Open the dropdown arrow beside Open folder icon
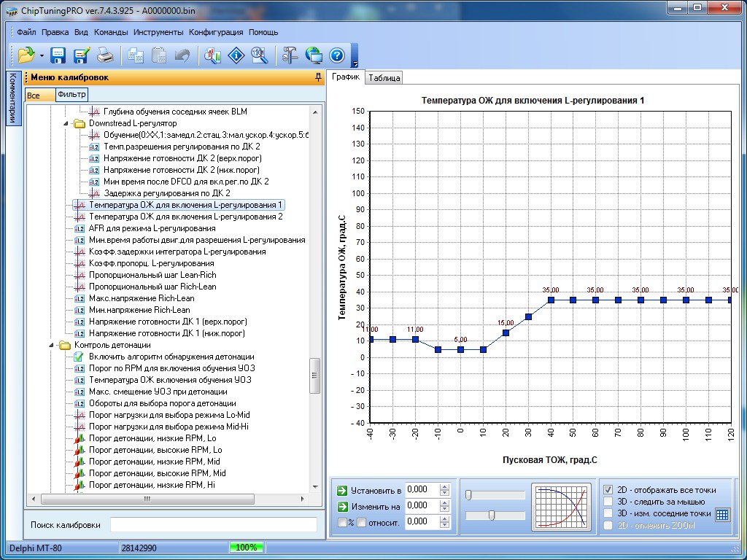Image resolution: width=747 pixels, height=560 pixels. 42,55
